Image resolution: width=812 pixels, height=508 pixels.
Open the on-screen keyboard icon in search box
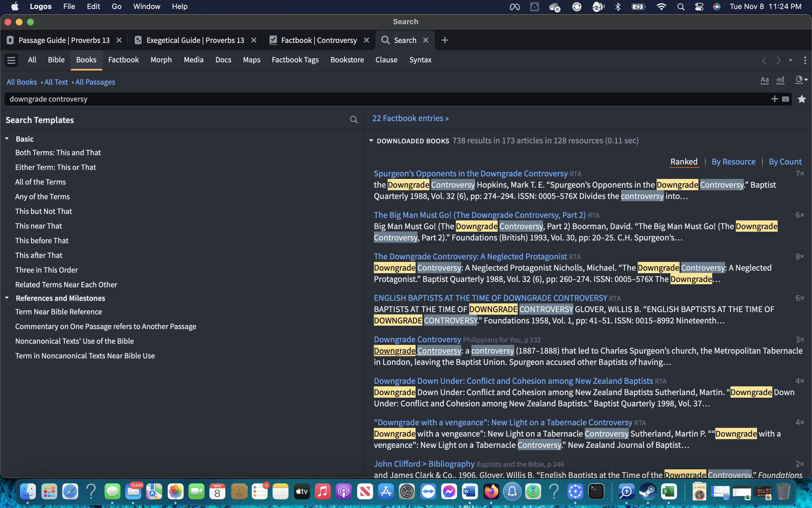click(785, 99)
